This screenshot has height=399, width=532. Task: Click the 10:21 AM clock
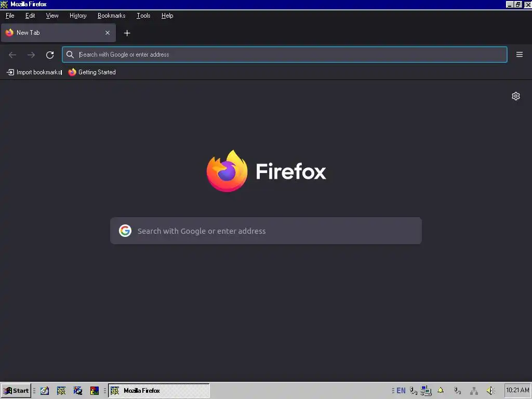click(517, 390)
